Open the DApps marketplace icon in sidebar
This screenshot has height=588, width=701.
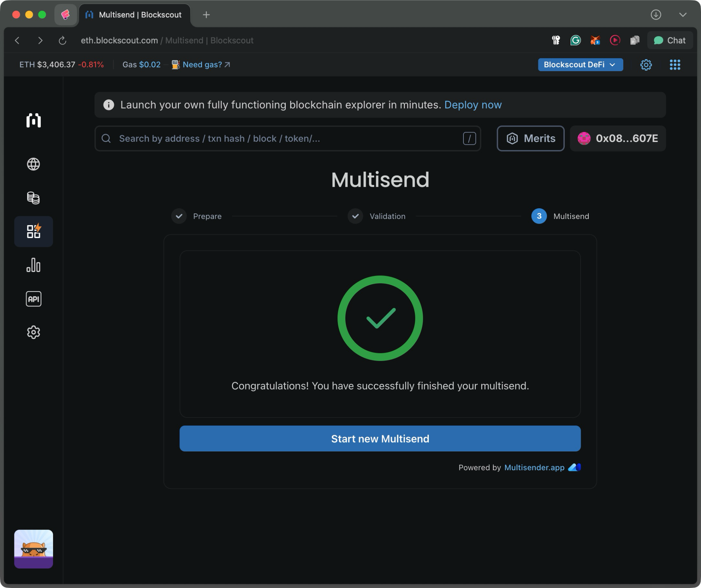pyautogui.click(x=33, y=231)
